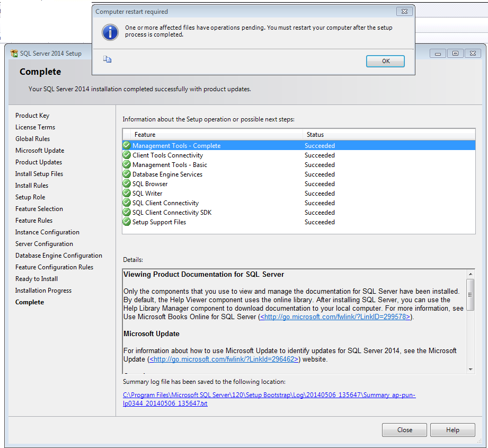Minimize the SQL Server 2014 Setup window

tap(438, 53)
